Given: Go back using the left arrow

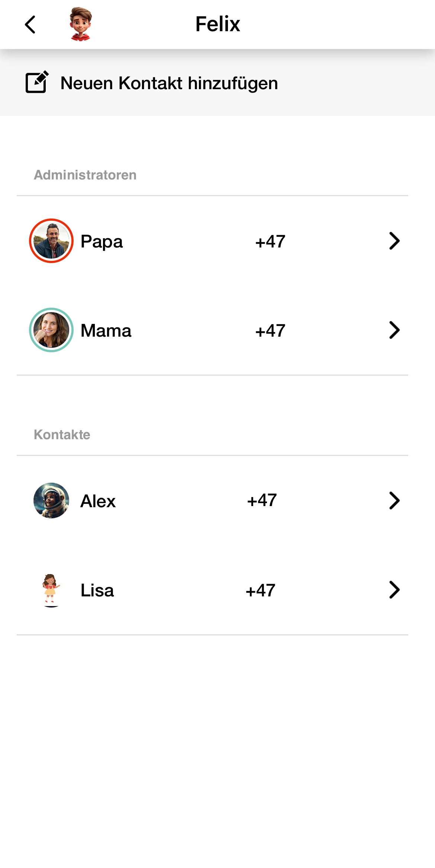Looking at the screenshot, I should tap(30, 25).
